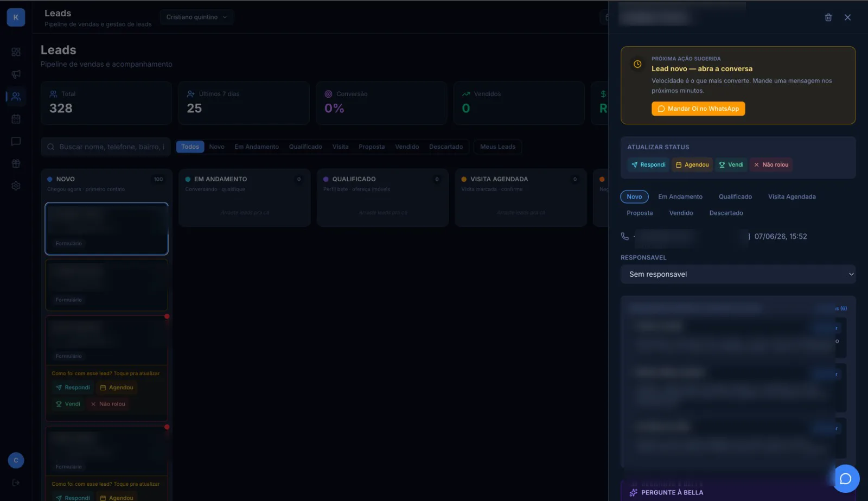This screenshot has height=501, width=868.
Task: Open the calendar icon in sidebar
Action: point(16,119)
